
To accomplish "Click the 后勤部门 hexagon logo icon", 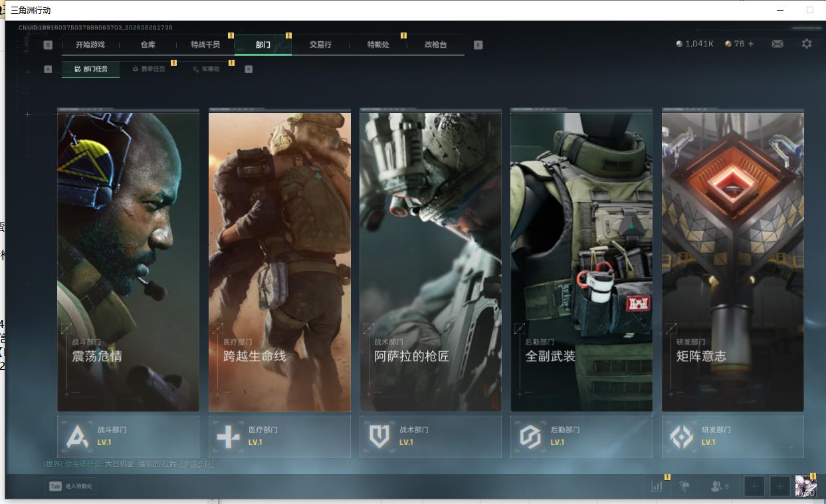I will click(x=530, y=436).
